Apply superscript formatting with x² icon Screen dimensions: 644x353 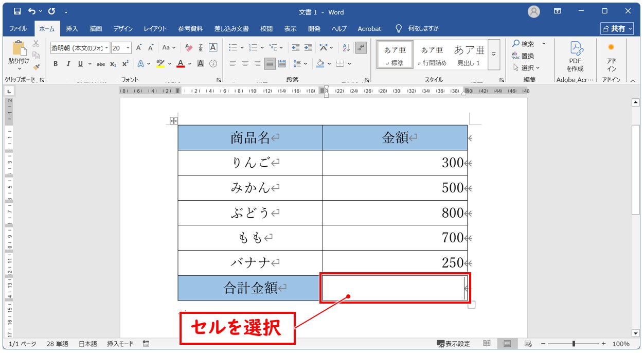pyautogui.click(x=125, y=64)
